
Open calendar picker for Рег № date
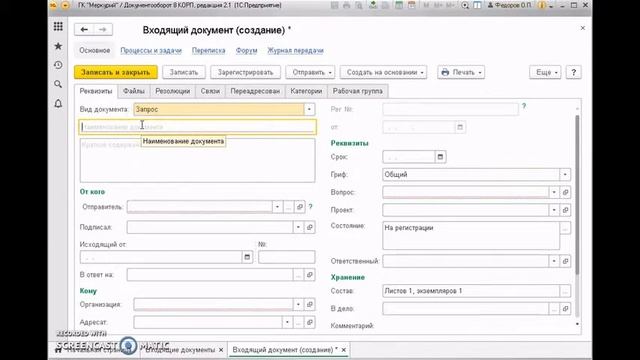tap(460, 127)
